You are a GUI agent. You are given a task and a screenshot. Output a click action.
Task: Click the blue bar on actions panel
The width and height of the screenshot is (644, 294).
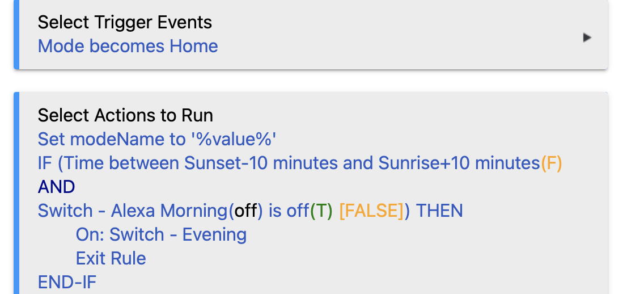(x=16, y=193)
